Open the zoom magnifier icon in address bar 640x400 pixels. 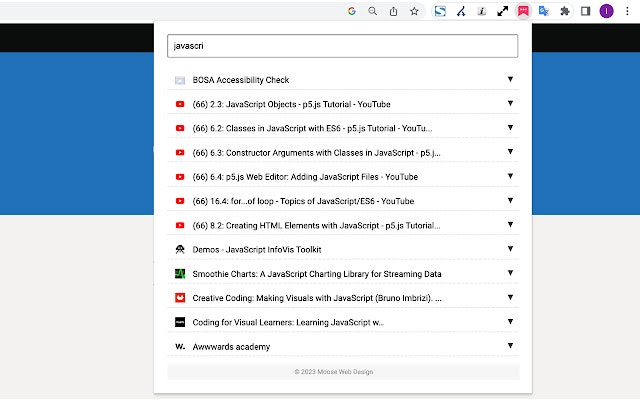pos(372,11)
